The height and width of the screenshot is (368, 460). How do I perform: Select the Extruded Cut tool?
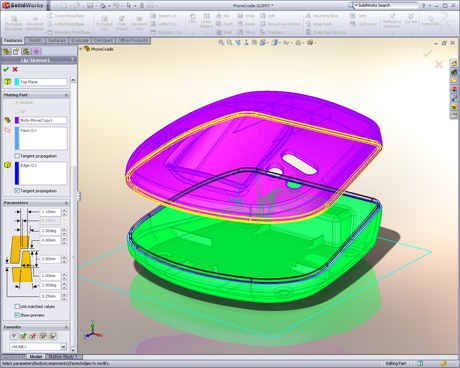coord(104,23)
